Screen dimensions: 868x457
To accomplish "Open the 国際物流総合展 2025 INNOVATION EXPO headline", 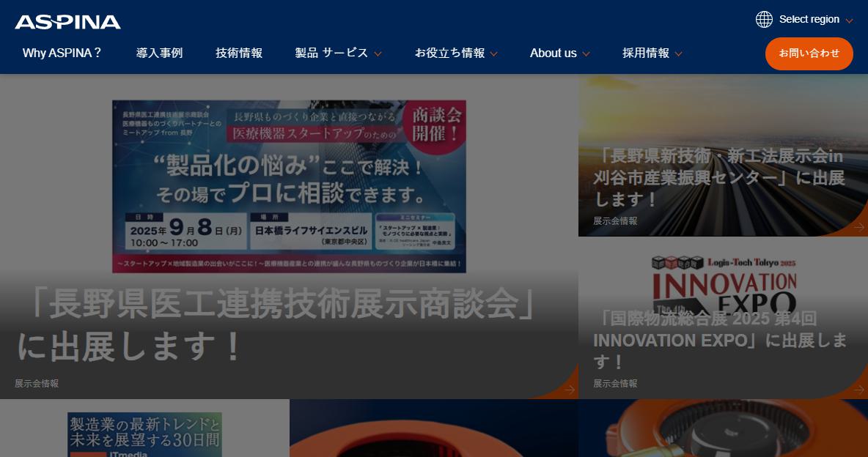I will click(720, 340).
